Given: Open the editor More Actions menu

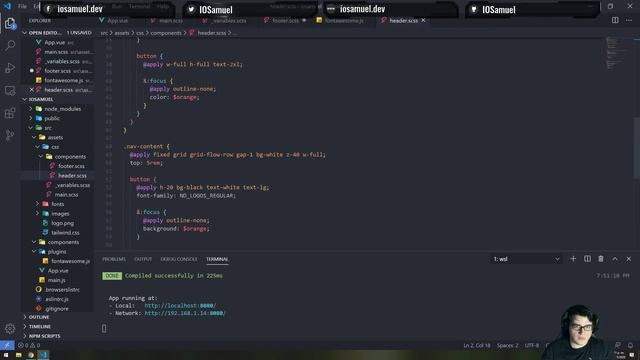Looking at the screenshot, I should click(629, 20).
